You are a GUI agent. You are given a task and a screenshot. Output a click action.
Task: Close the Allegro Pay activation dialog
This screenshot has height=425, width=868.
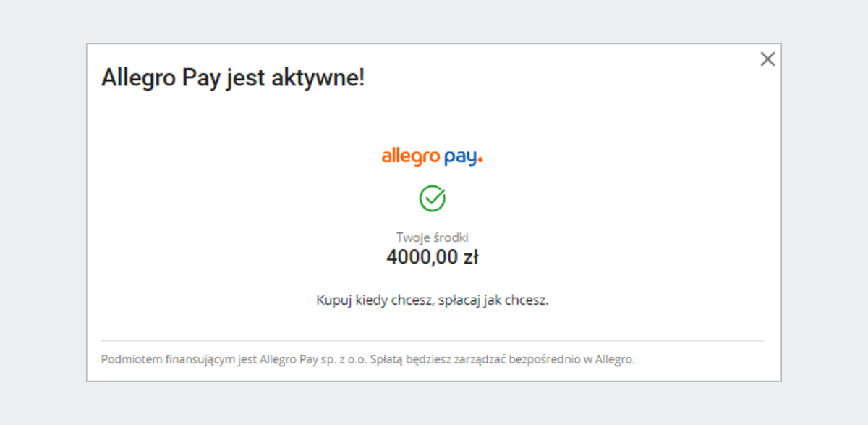767,59
